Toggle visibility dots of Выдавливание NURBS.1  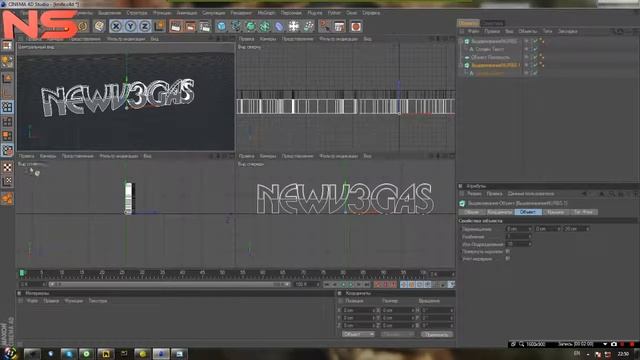pos(527,65)
